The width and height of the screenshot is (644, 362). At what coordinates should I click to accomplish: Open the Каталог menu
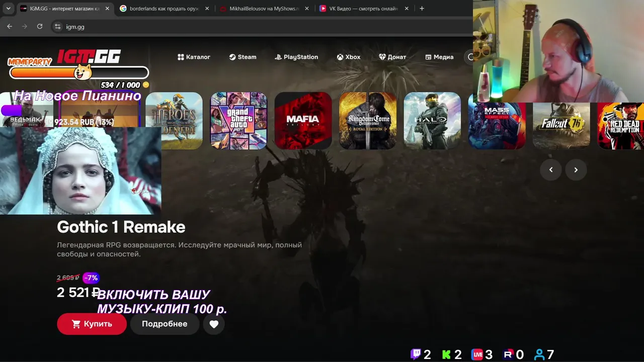click(x=194, y=57)
